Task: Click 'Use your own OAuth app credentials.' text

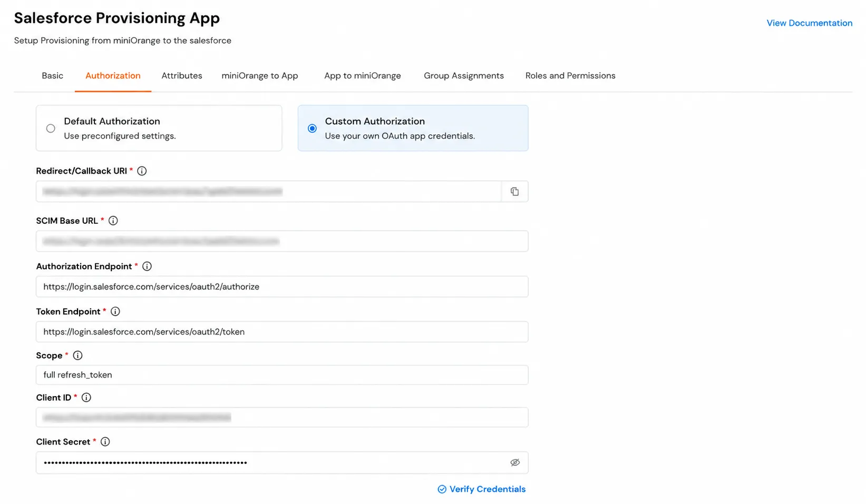Action: click(x=400, y=136)
